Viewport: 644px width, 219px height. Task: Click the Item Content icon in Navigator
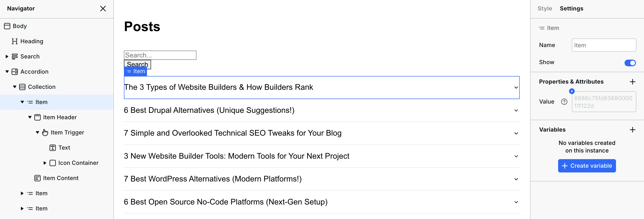pos(37,178)
